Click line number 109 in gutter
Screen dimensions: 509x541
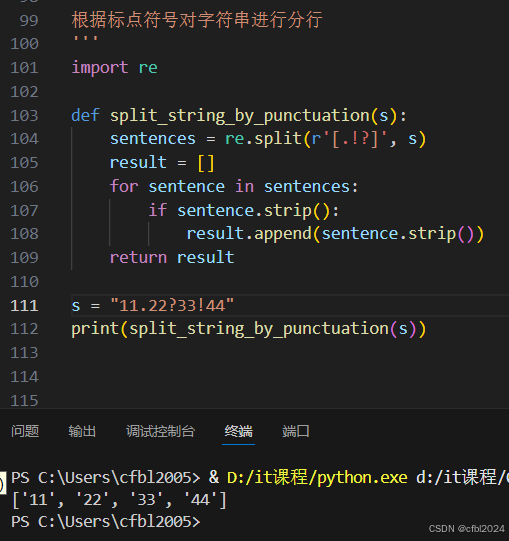[x=24, y=258]
